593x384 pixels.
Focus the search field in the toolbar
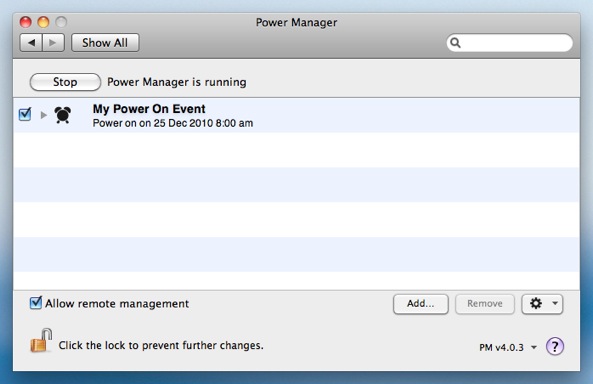509,43
